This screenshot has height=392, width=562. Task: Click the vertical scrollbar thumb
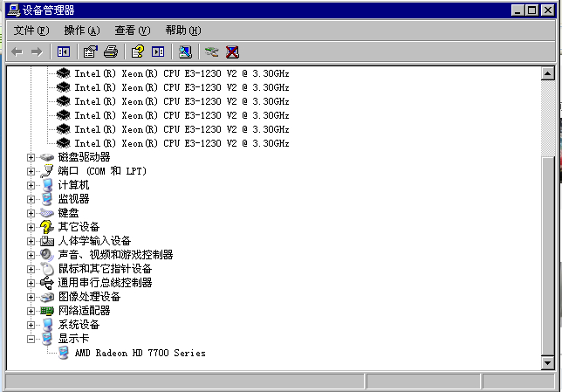pos(548,256)
